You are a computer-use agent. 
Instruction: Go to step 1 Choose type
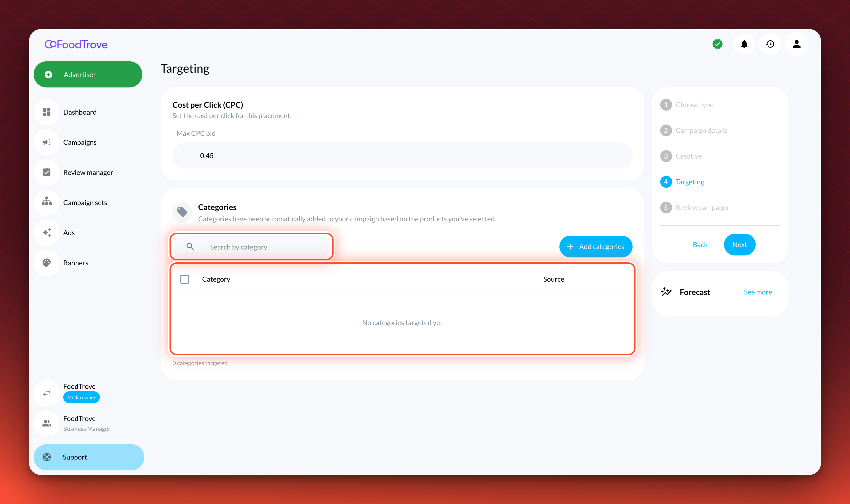click(687, 105)
